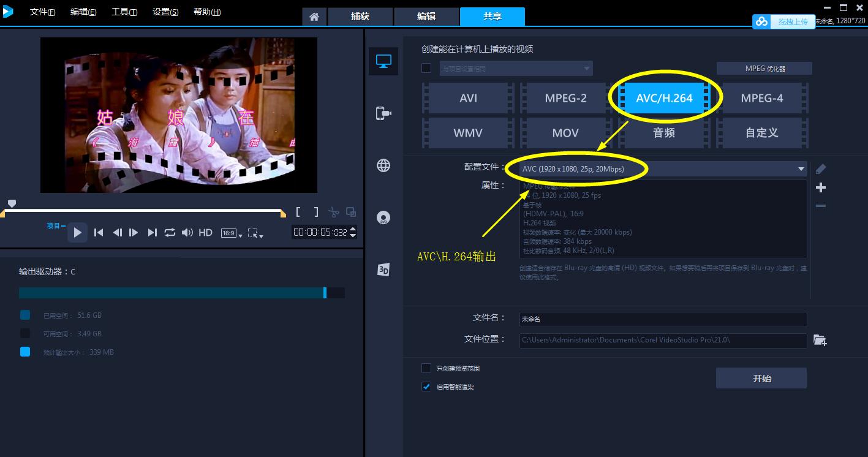The width and height of the screenshot is (868, 457).
Task: Enable the 只创建预览范围 checkbox
Action: click(x=426, y=369)
